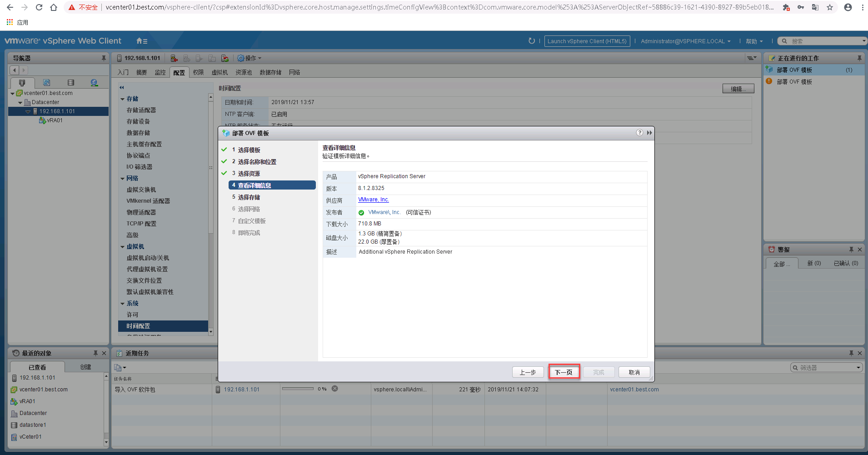The width and height of the screenshot is (868, 455).
Task: Pin the Work In Progress panel
Action: pos(859,58)
